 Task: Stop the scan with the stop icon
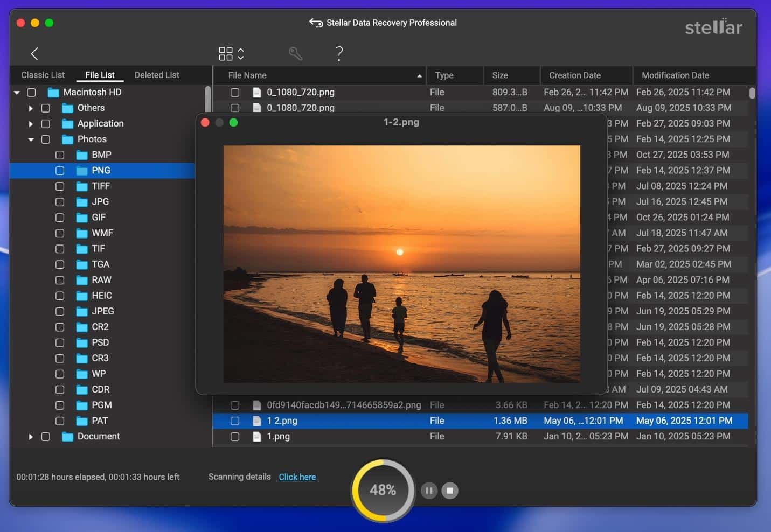(x=449, y=491)
